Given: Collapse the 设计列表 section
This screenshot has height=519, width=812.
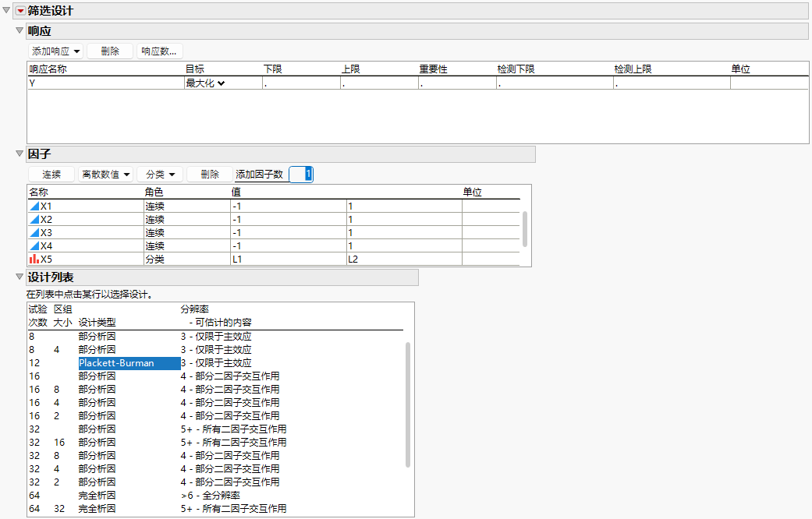Looking at the screenshot, I should pos(20,277).
